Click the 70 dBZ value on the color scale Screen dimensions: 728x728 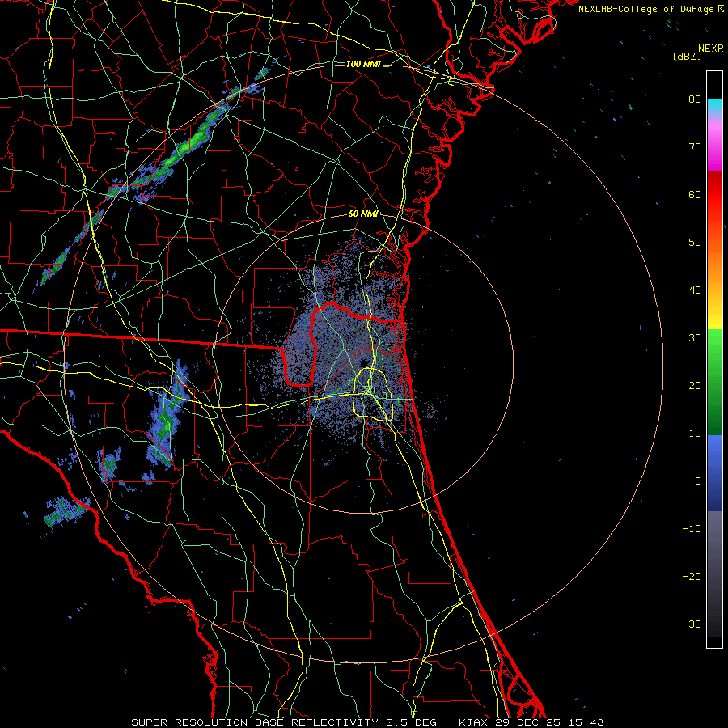coord(695,146)
